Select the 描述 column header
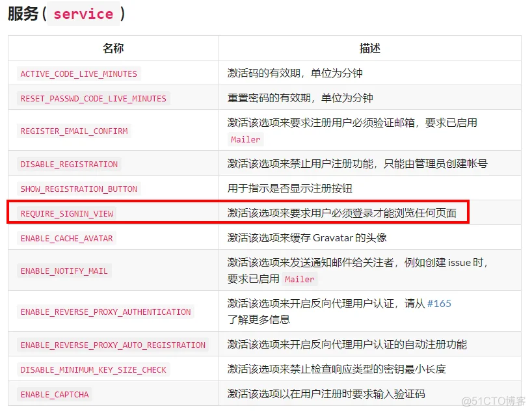532x413 pixels. 370,48
